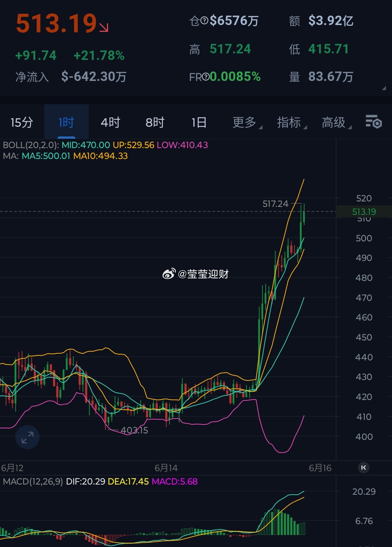Click DIF:20.29 MACD value

tap(86, 482)
